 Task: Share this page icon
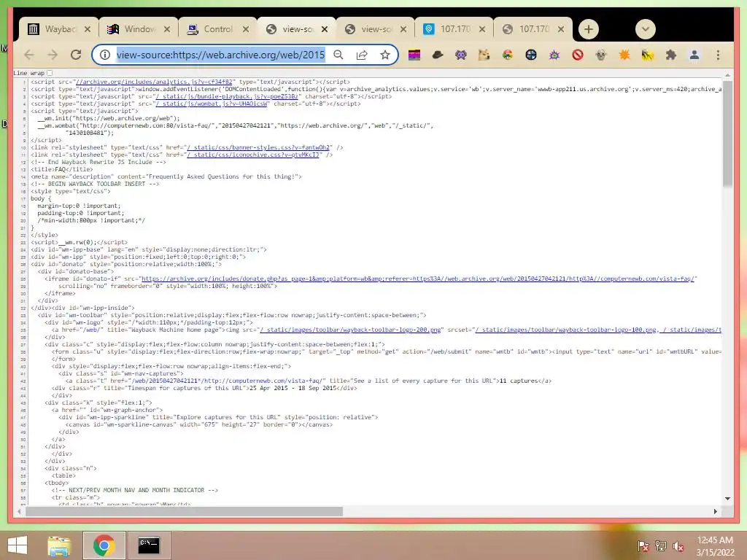[362, 55]
